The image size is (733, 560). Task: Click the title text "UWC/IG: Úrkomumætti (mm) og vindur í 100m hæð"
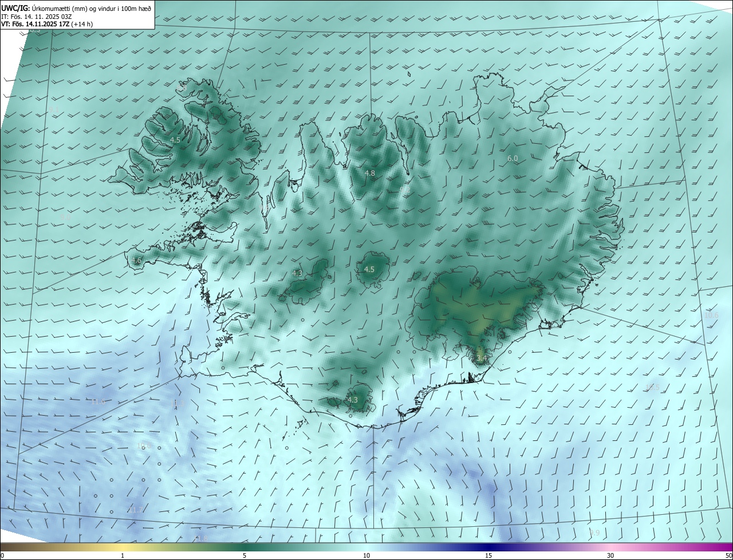[76, 7]
